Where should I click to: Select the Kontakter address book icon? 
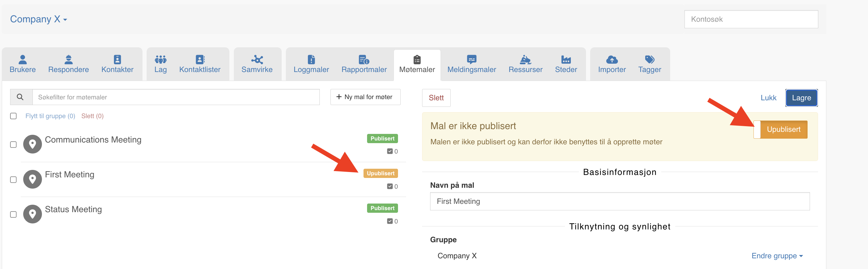coord(117,59)
